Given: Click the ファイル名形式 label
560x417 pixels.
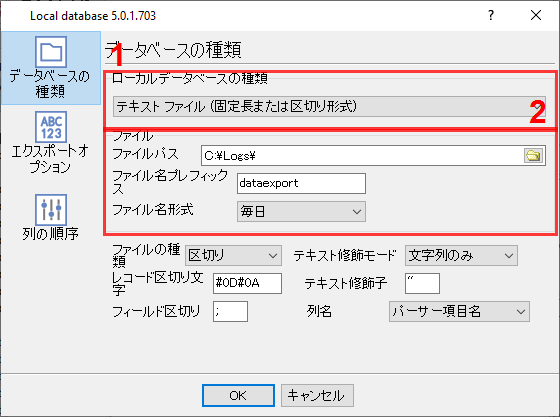Looking at the screenshot, I should 153,210.
